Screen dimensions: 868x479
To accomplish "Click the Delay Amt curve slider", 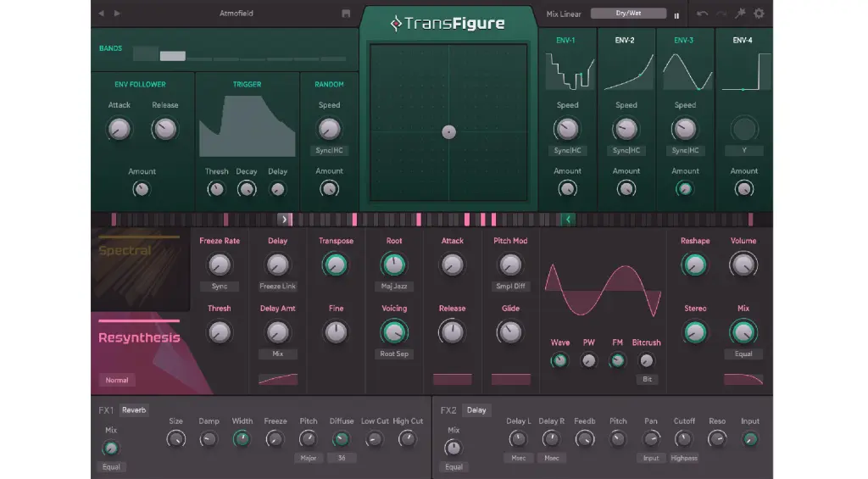I will pos(278,379).
